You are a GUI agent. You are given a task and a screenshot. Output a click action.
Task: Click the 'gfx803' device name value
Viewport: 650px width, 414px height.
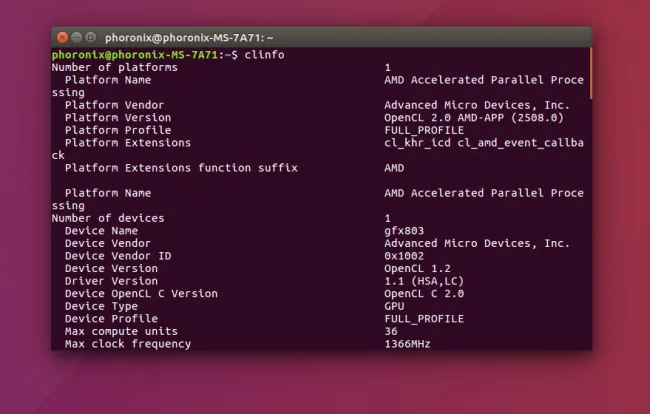(x=404, y=231)
